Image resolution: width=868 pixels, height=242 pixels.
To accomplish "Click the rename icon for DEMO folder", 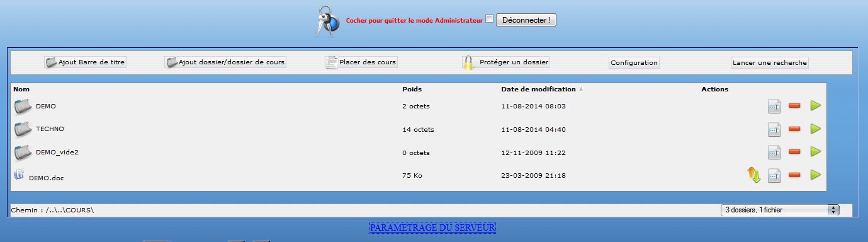I will 774,106.
